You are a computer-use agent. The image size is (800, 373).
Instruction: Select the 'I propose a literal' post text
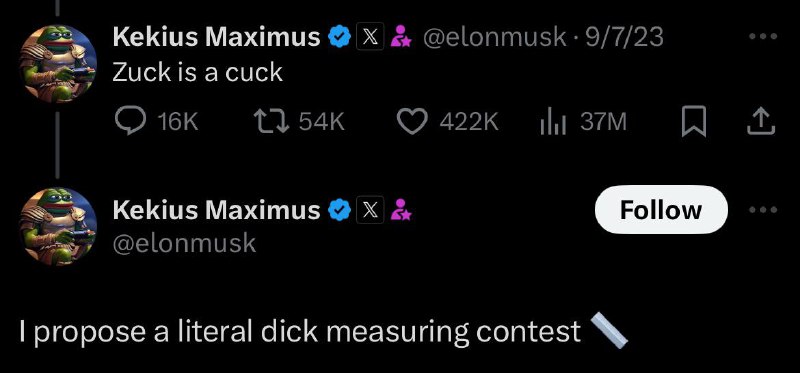click(x=323, y=332)
